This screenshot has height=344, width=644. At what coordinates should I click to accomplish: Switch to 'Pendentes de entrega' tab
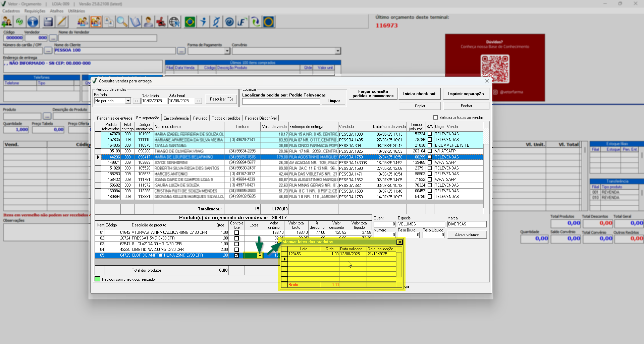coord(114,118)
